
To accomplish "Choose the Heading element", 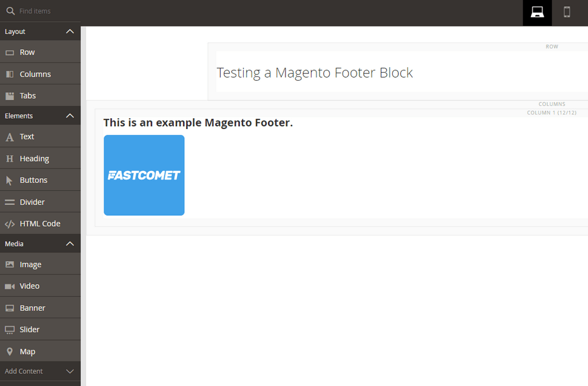I will coord(40,158).
